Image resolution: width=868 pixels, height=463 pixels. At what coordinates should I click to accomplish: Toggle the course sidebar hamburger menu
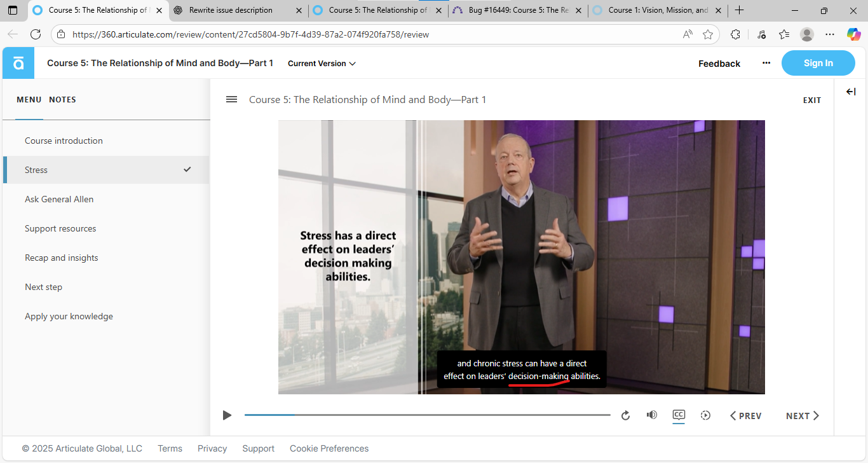pyautogui.click(x=232, y=99)
